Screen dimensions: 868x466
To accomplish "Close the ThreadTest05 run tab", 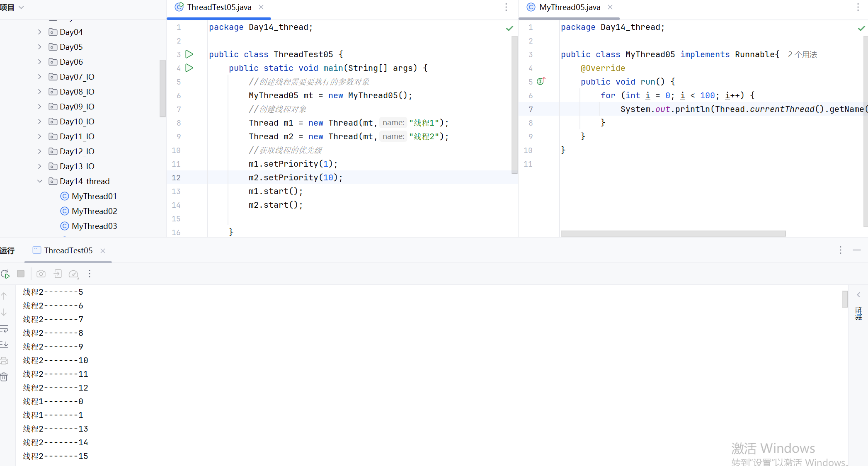I will [x=103, y=250].
